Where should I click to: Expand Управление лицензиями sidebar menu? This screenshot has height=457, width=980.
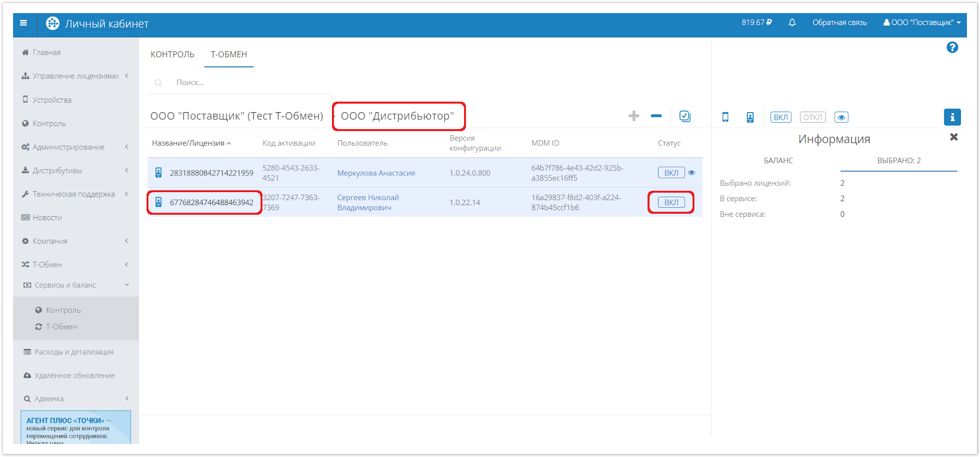(x=75, y=76)
